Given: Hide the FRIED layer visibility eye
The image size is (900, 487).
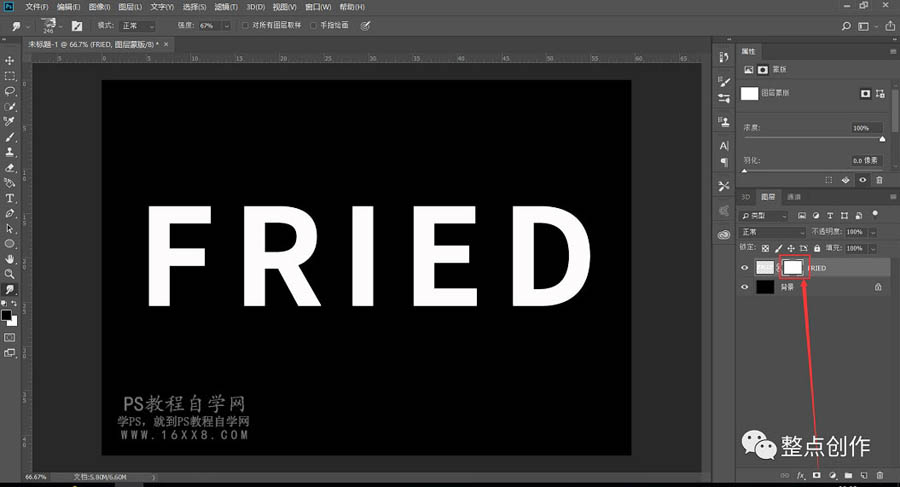Looking at the screenshot, I should (745, 268).
